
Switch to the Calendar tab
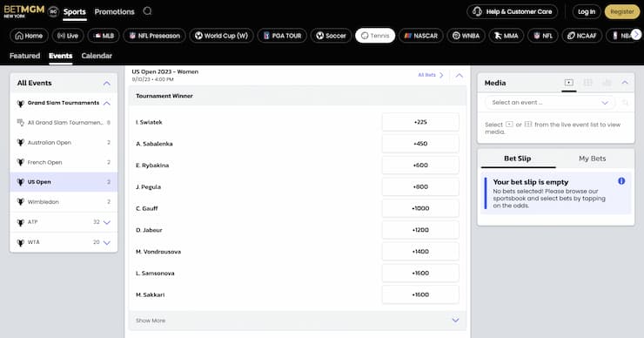coord(97,56)
